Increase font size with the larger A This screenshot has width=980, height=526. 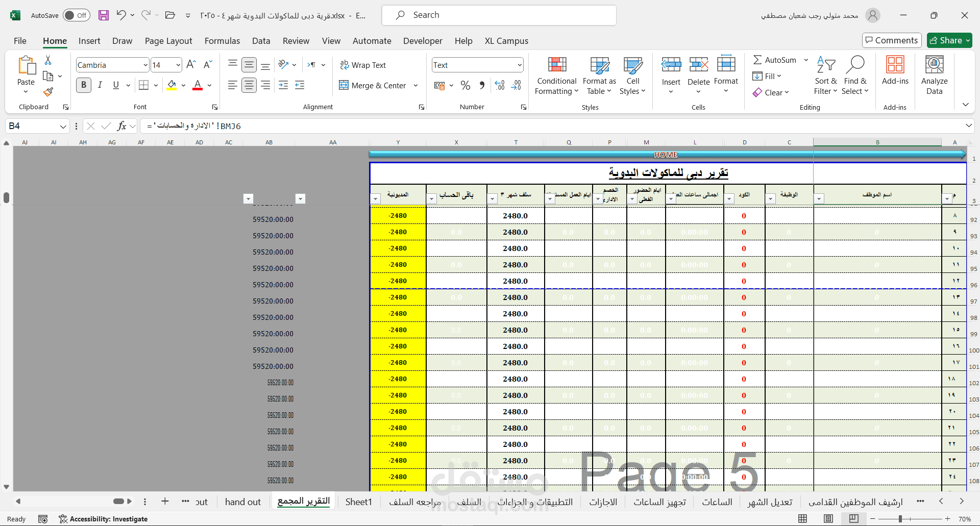point(191,64)
